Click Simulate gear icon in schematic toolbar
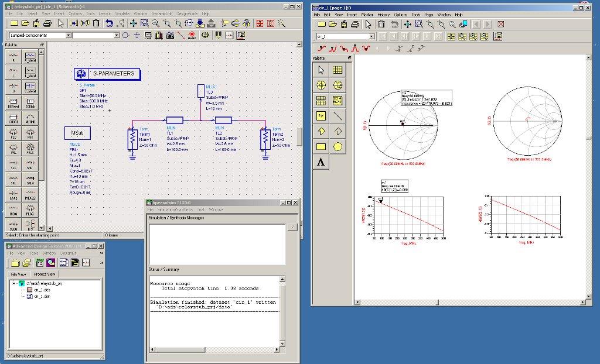The image size is (600, 364). [206, 35]
